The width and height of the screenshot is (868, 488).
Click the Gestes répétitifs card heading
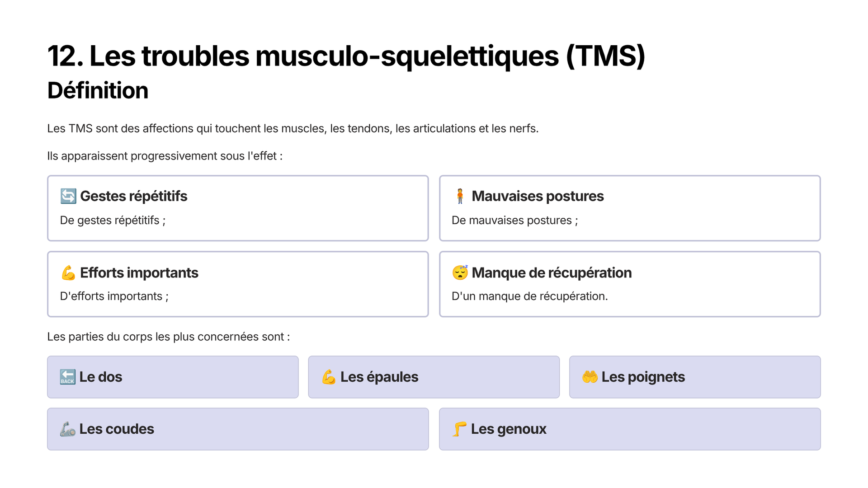tap(133, 196)
